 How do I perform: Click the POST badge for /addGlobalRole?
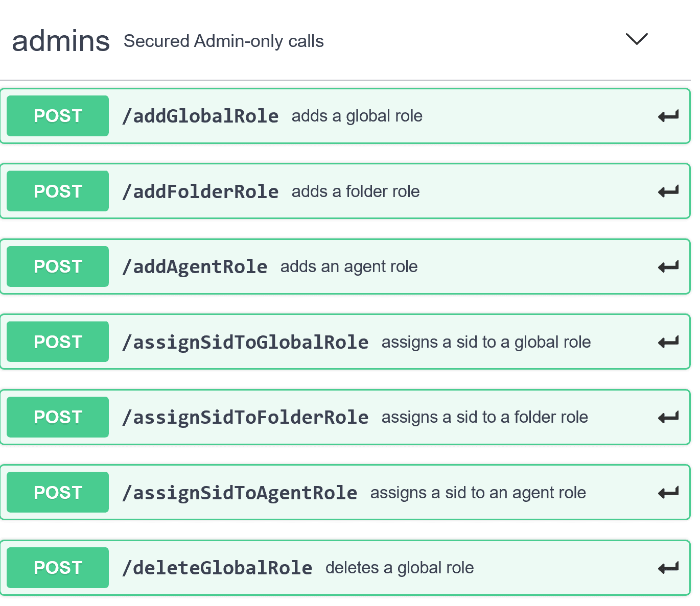(x=57, y=116)
